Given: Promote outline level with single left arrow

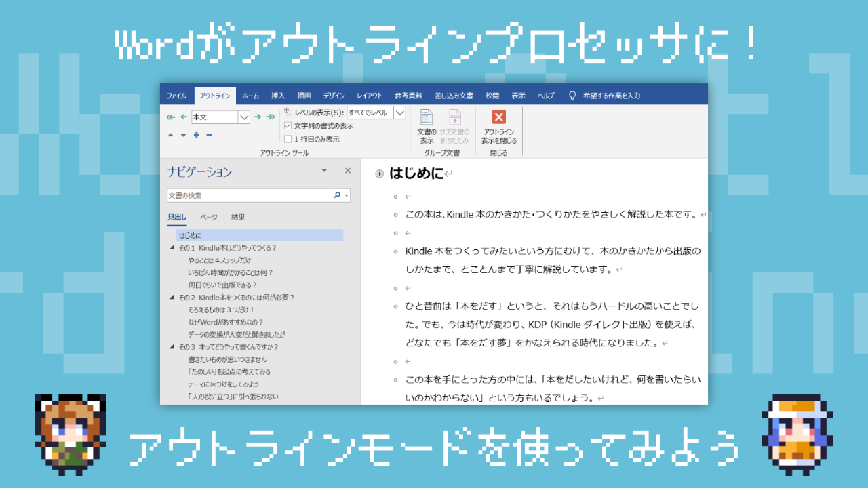Looking at the screenshot, I should click(x=184, y=117).
